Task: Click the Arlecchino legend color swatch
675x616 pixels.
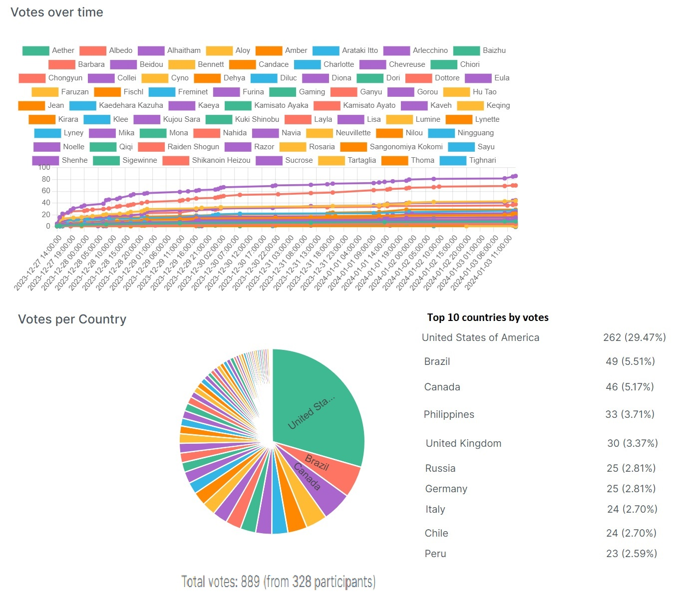Action: coord(396,50)
